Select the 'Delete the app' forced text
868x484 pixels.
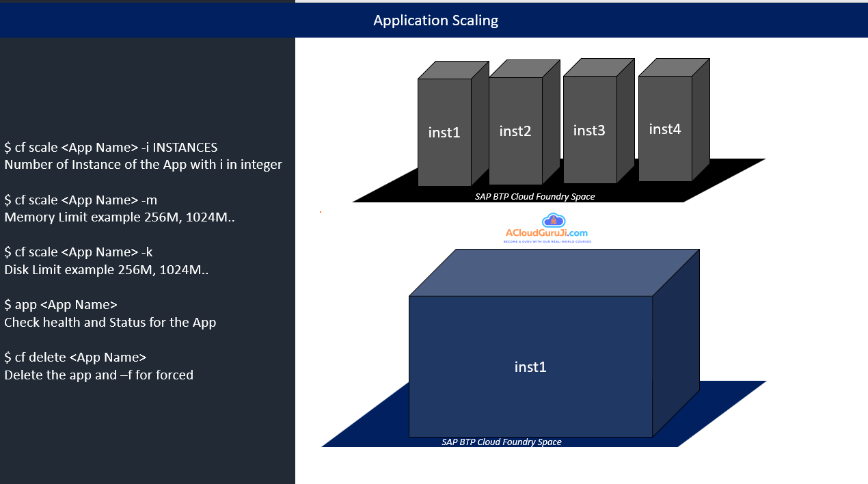(98, 375)
